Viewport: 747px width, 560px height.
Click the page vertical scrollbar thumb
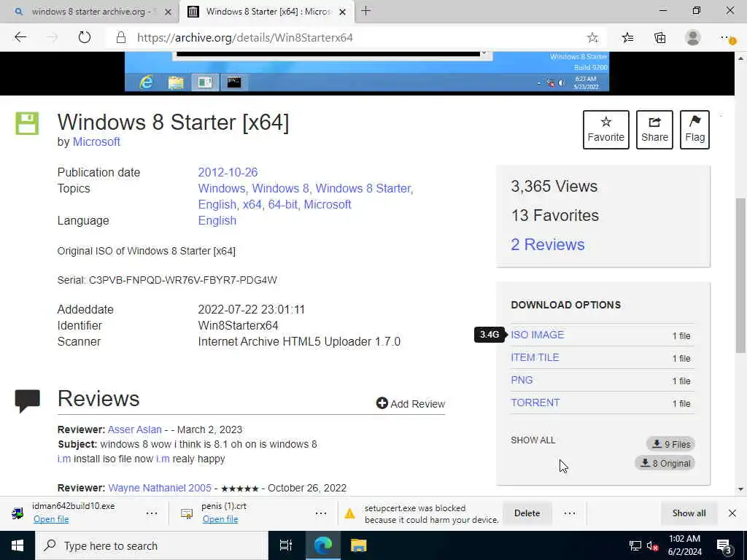coord(740,275)
